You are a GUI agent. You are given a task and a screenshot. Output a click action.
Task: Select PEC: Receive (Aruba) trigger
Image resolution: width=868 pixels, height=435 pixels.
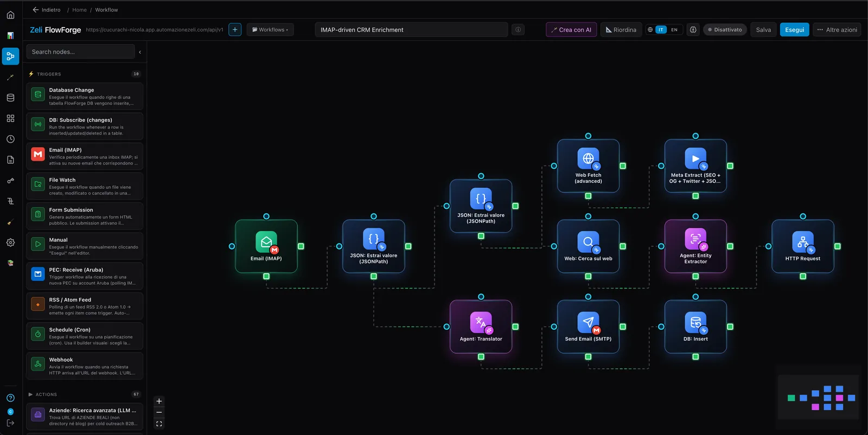(85, 276)
